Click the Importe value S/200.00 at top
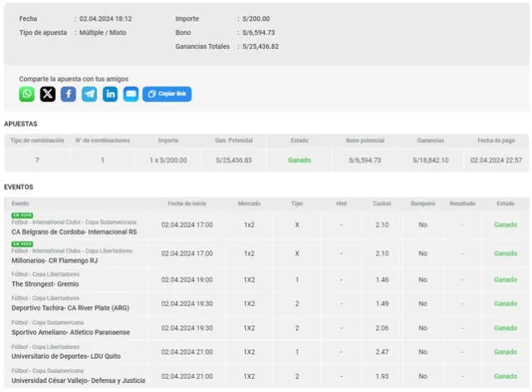532x392 pixels. (256, 18)
